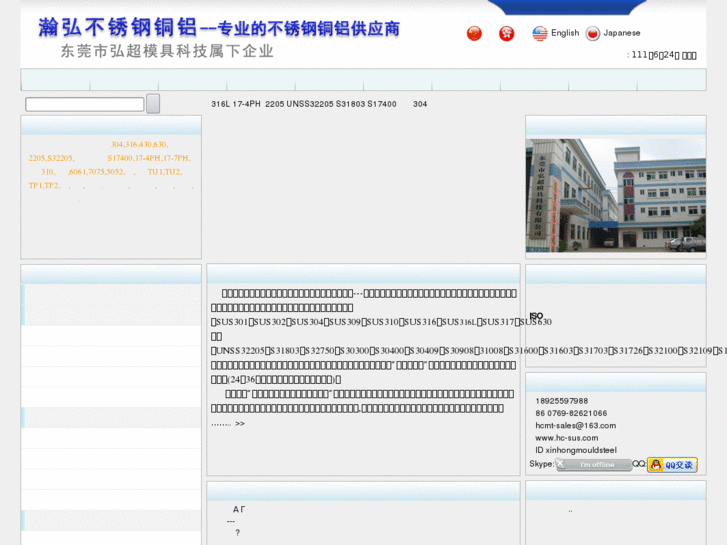
Task: Switch site language to English
Action: (x=565, y=33)
